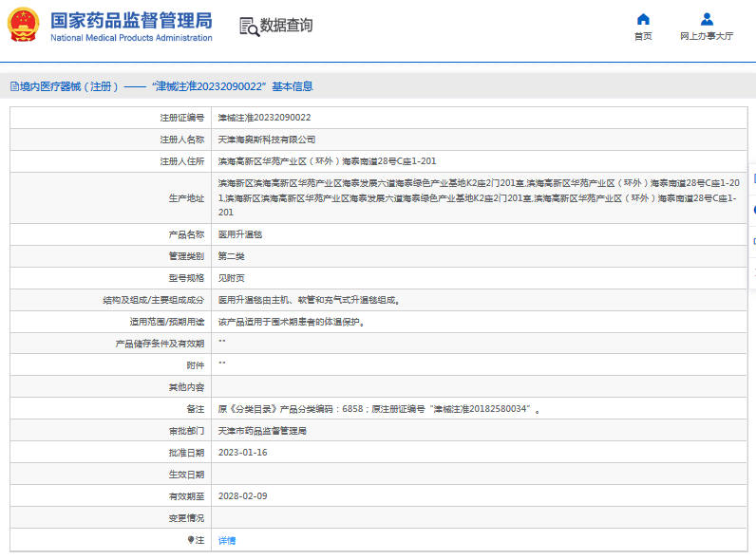This screenshot has height=559, width=756.
Task: Click National Medical Products Administration English subtitle
Action: click(131, 38)
